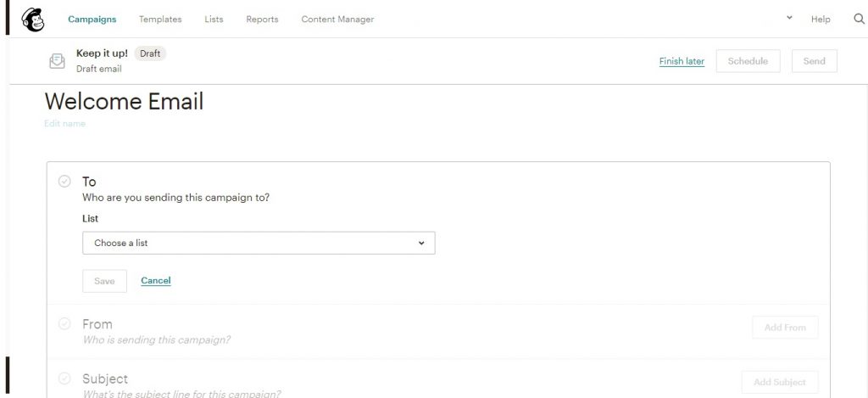The width and height of the screenshot is (868, 398).
Task: Open Content Manager
Action: [337, 20]
